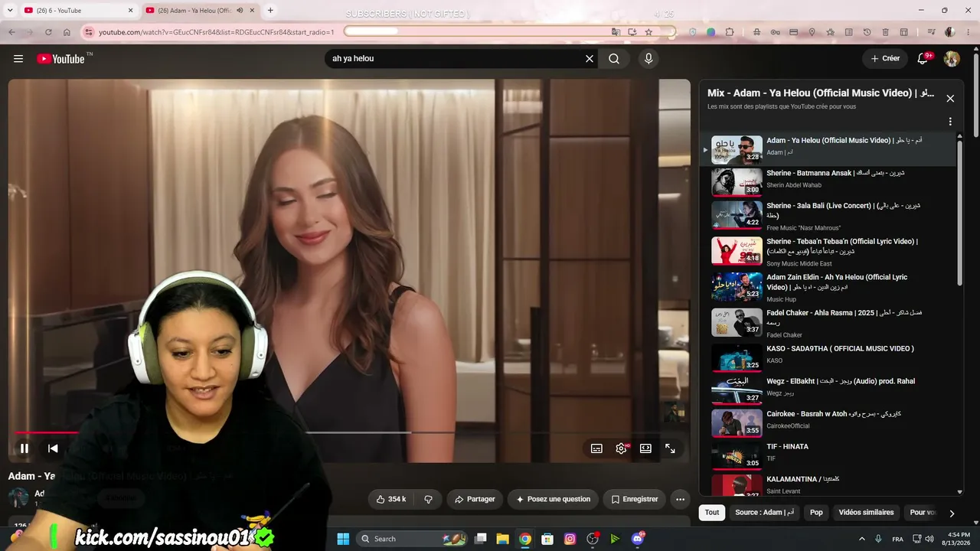Clear the search box text
This screenshot has width=980, height=551.
point(590,59)
